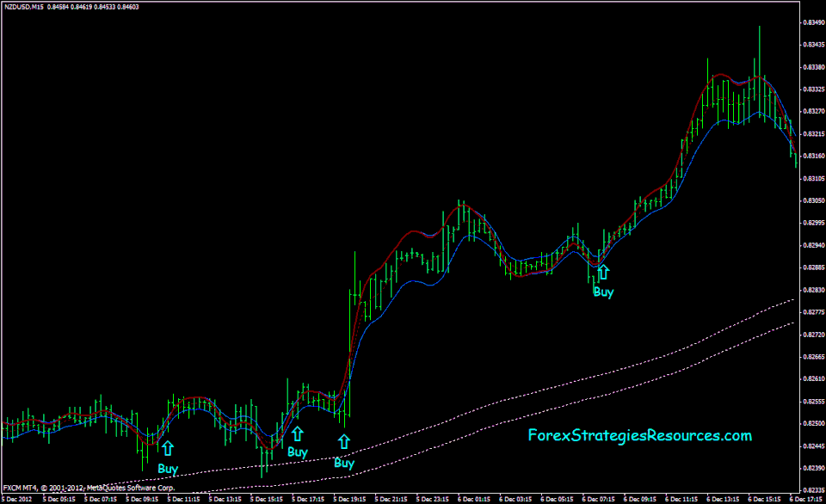The height and width of the screenshot is (504, 826).
Task: Select the 0.83160 price axis label
Action: coord(814,157)
